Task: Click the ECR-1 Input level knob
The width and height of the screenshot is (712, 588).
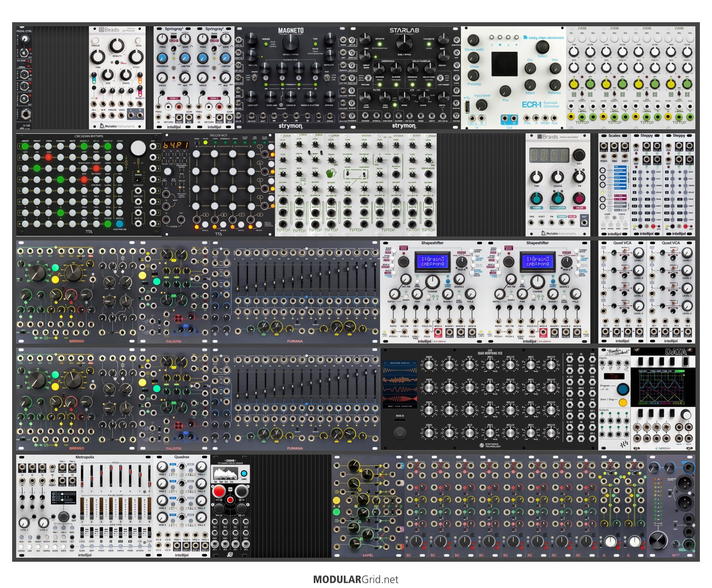Action: 481,105
